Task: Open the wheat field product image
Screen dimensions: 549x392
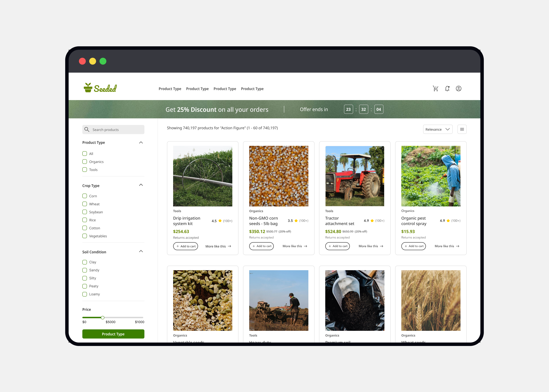Action: [431, 300]
